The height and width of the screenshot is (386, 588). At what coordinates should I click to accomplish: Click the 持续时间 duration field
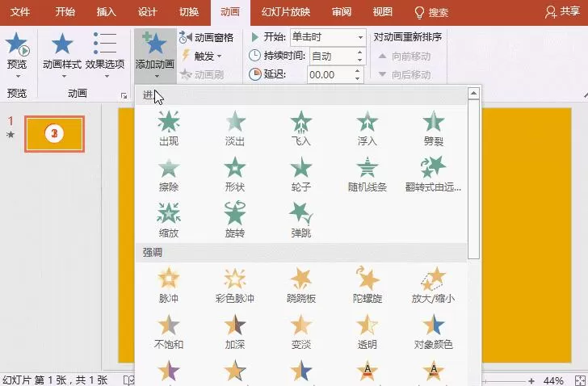(x=332, y=56)
